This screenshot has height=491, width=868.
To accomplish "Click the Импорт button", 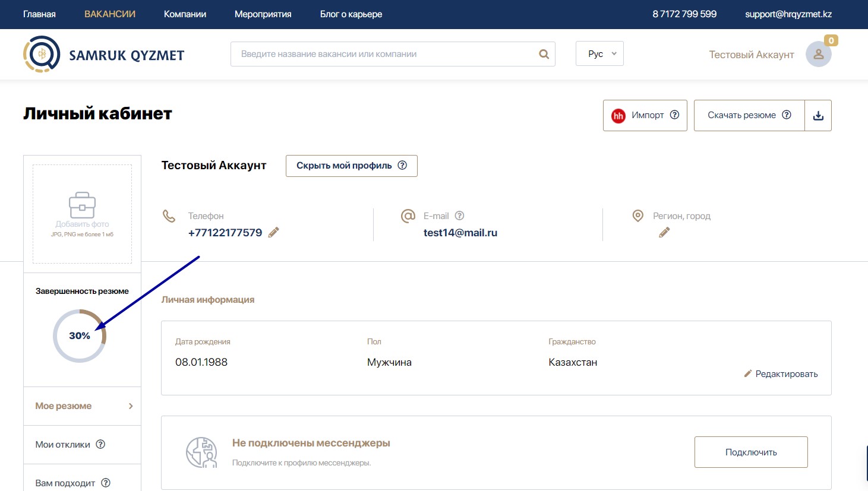I will pos(645,115).
